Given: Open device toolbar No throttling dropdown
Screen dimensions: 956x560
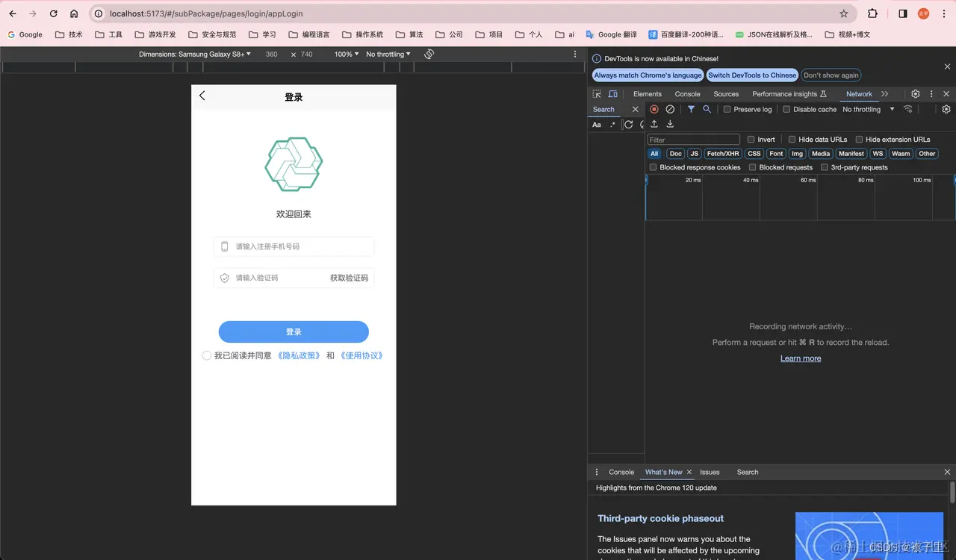Looking at the screenshot, I should 388,55.
